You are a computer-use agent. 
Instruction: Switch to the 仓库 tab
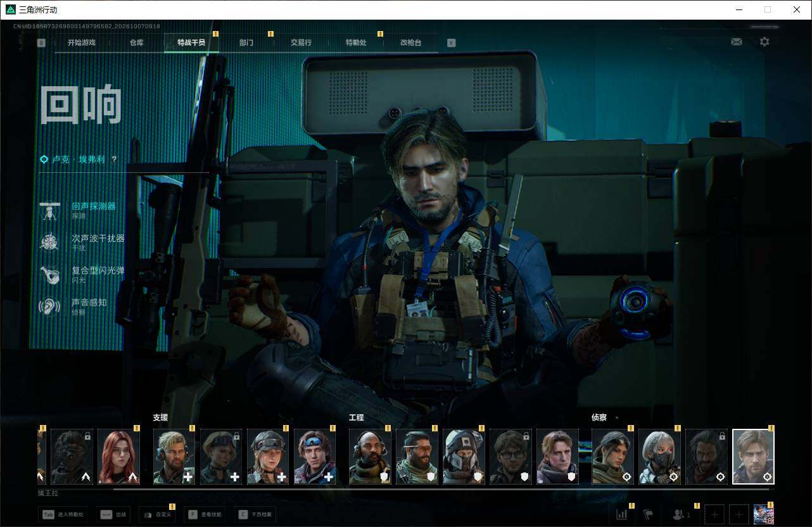coord(137,43)
